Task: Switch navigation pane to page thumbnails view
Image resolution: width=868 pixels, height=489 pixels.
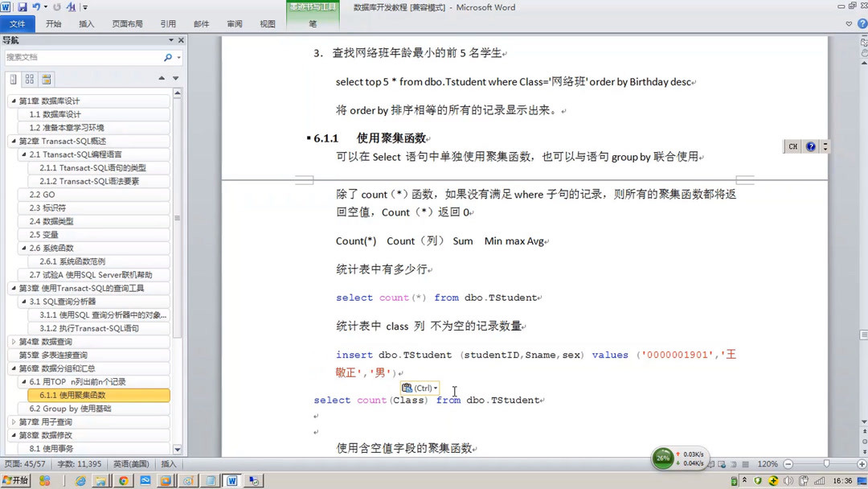Action: [30, 78]
